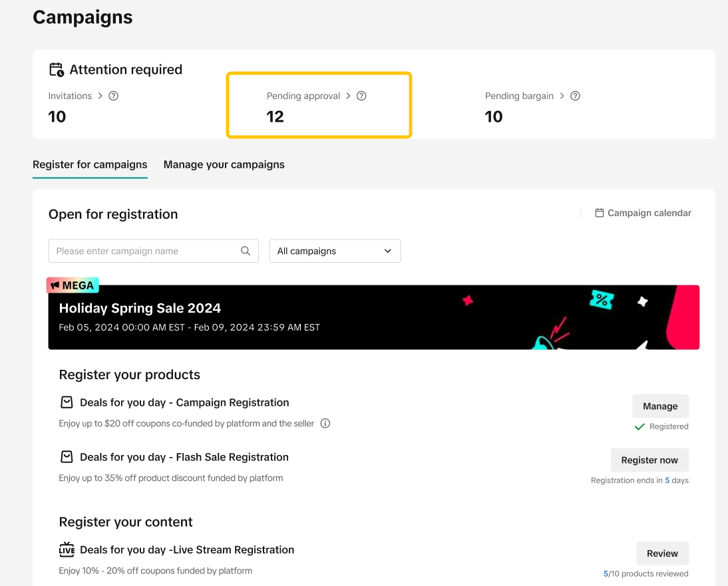Screen dimensions: 728x586
Task: Expand Pending bargain via its chevron arrow
Action: pyautogui.click(x=562, y=96)
